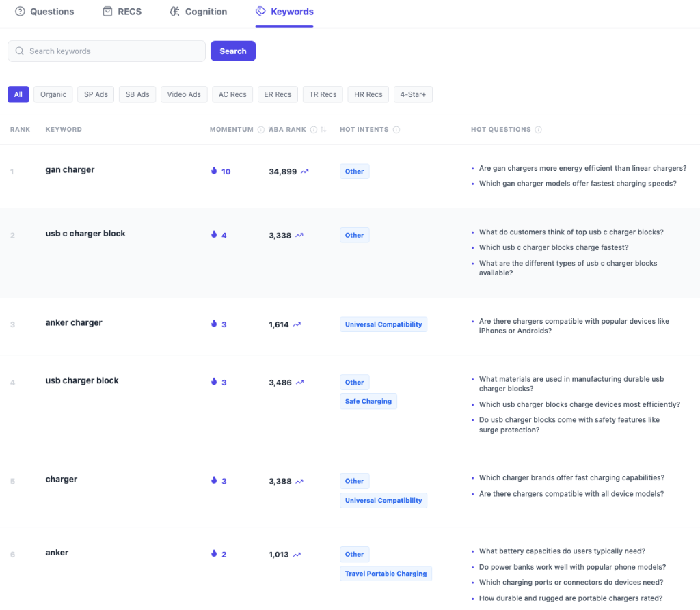Toggle the 4-Star+ filter chip

[413, 94]
